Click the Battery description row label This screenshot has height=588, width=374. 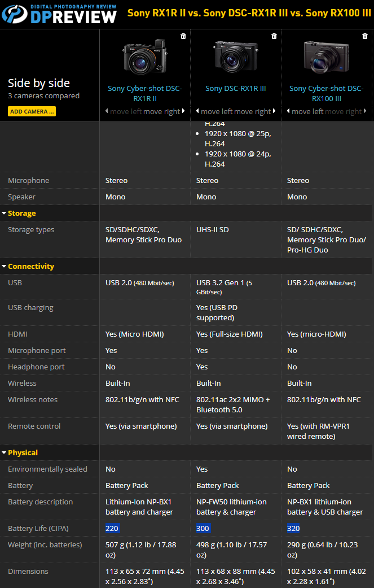[41, 502]
